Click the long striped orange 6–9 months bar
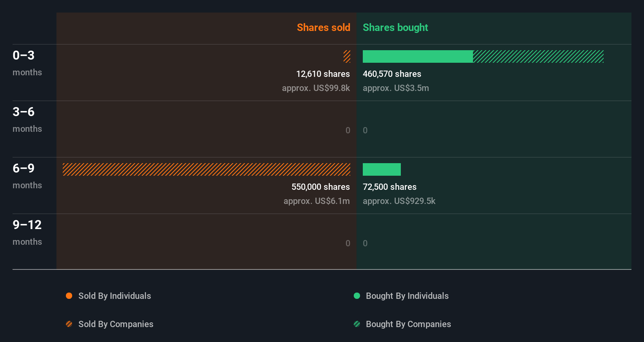 pyautogui.click(x=206, y=169)
